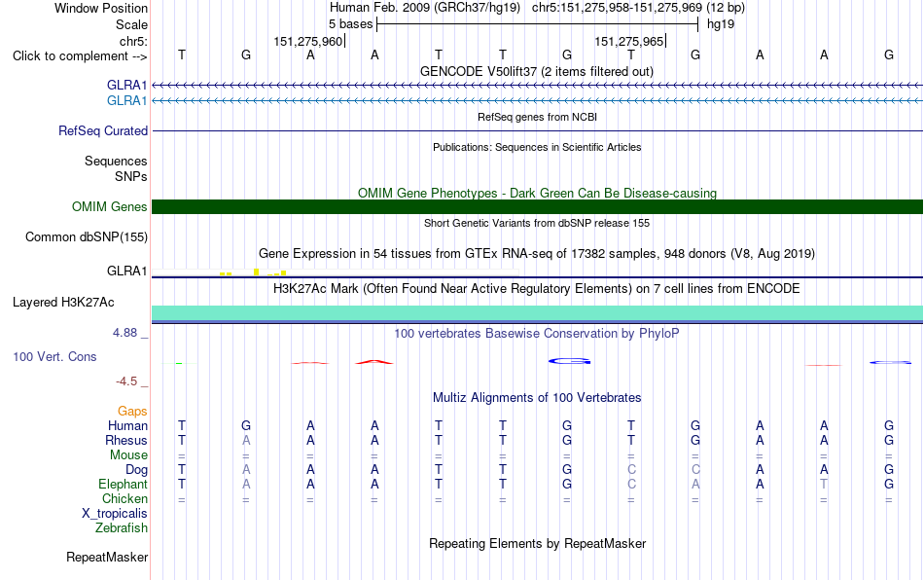
Task: Click the blue 'G' PhyloP conservation logo
Action: pyautogui.click(x=569, y=361)
